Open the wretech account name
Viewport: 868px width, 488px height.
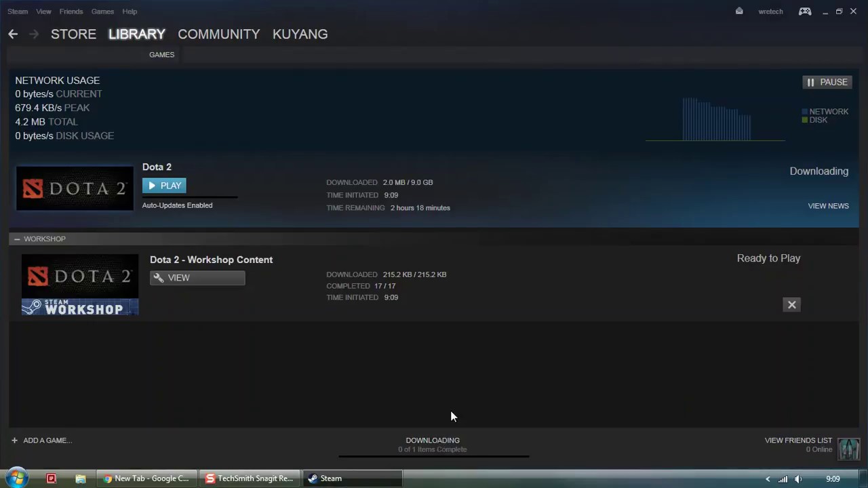[x=770, y=12]
